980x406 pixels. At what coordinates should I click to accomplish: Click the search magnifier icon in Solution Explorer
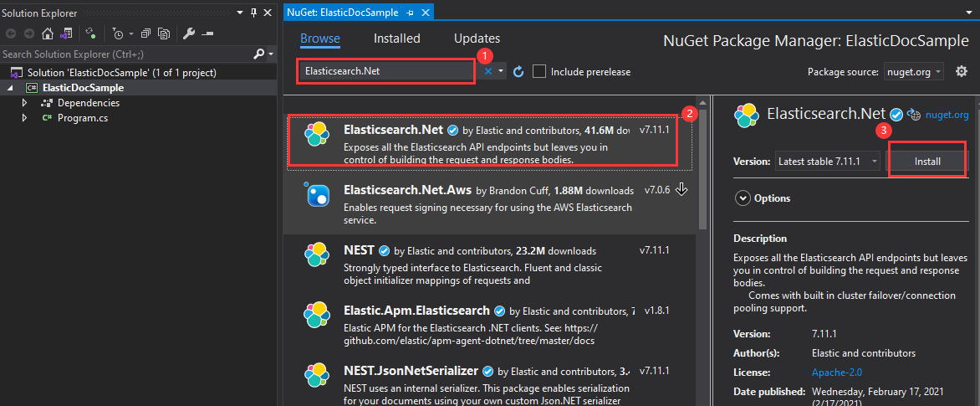click(258, 54)
